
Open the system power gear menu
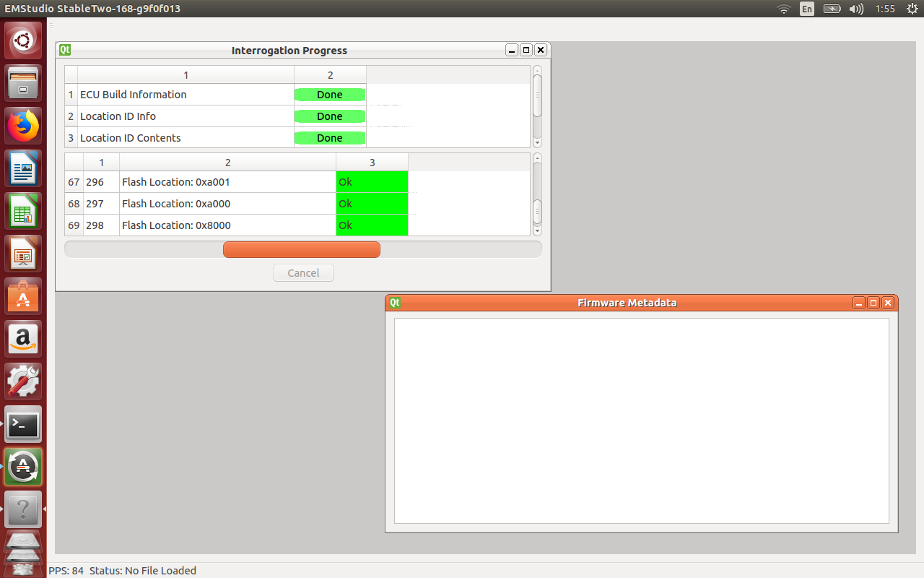(x=911, y=9)
